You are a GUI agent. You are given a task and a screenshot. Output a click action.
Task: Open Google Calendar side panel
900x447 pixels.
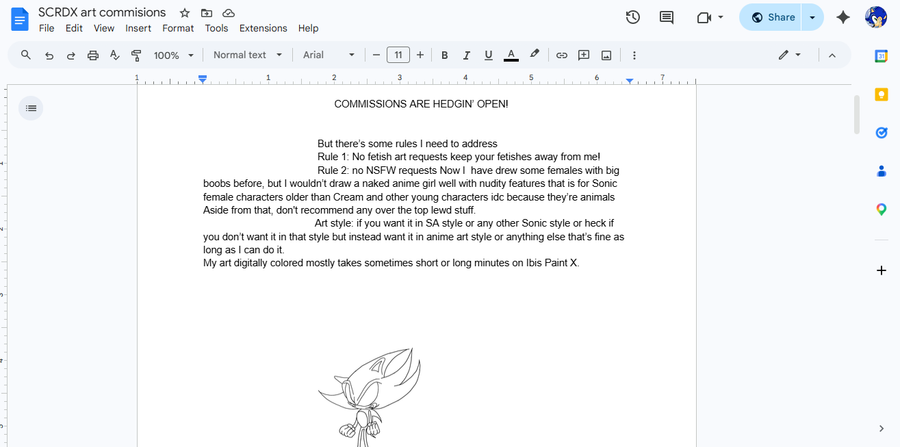(x=882, y=56)
